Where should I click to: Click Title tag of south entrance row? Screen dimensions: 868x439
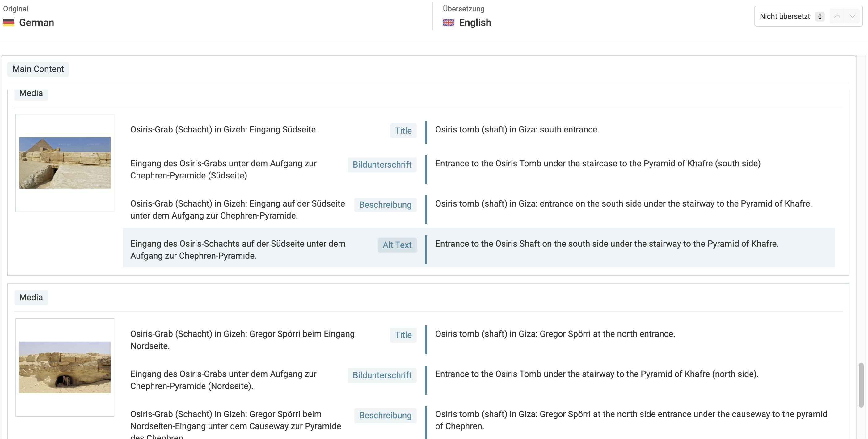[x=403, y=131]
